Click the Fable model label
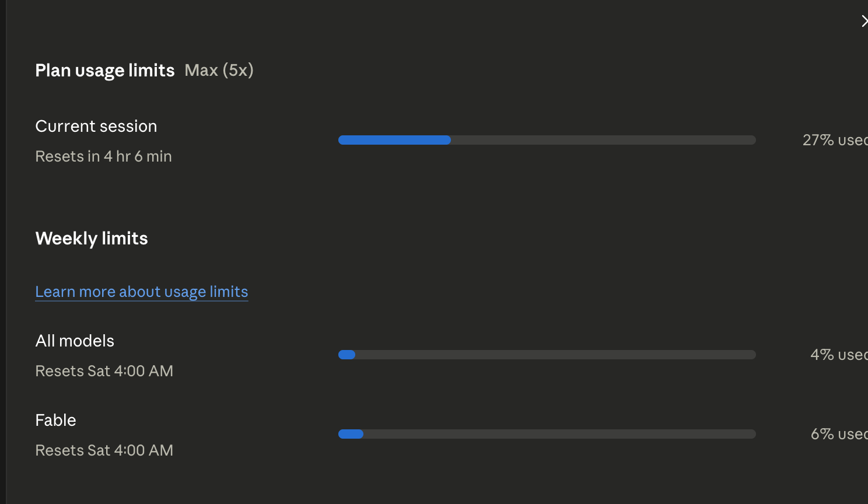 pos(55,420)
